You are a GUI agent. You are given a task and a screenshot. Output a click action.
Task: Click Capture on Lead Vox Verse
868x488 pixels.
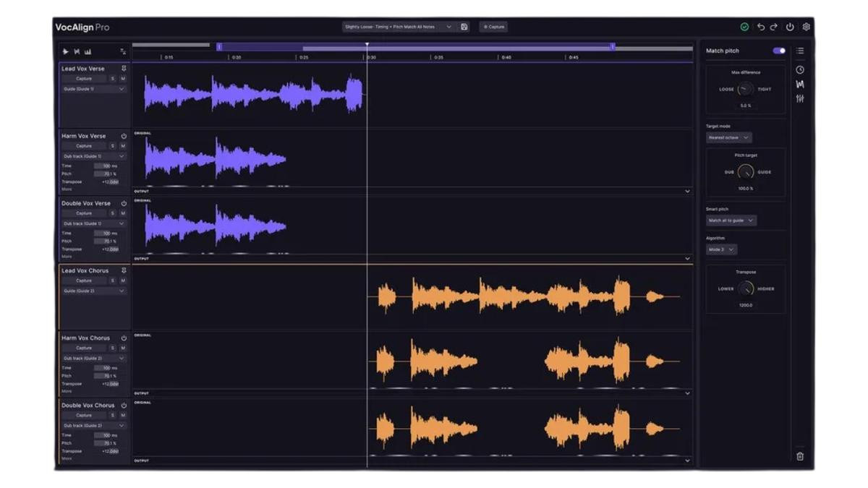pos(84,78)
